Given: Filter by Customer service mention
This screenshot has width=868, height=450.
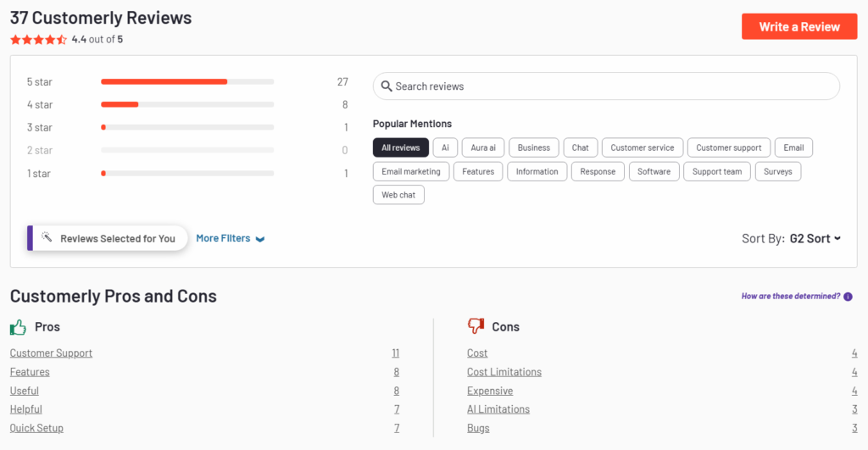Looking at the screenshot, I should (643, 147).
